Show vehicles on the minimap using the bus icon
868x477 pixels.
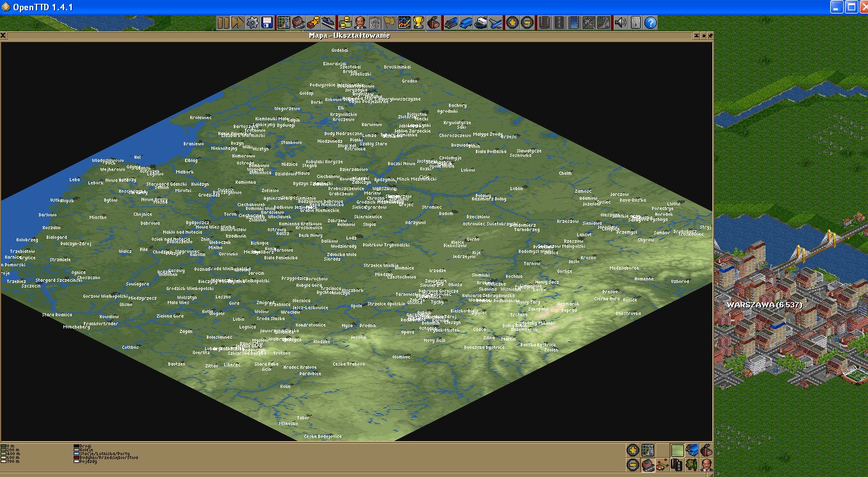pyautogui.click(x=691, y=450)
